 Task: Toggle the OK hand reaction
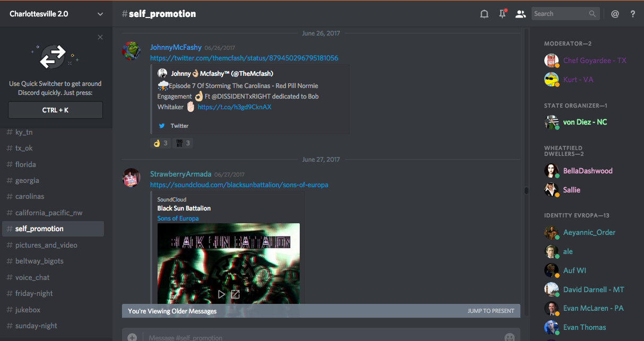[x=160, y=143]
